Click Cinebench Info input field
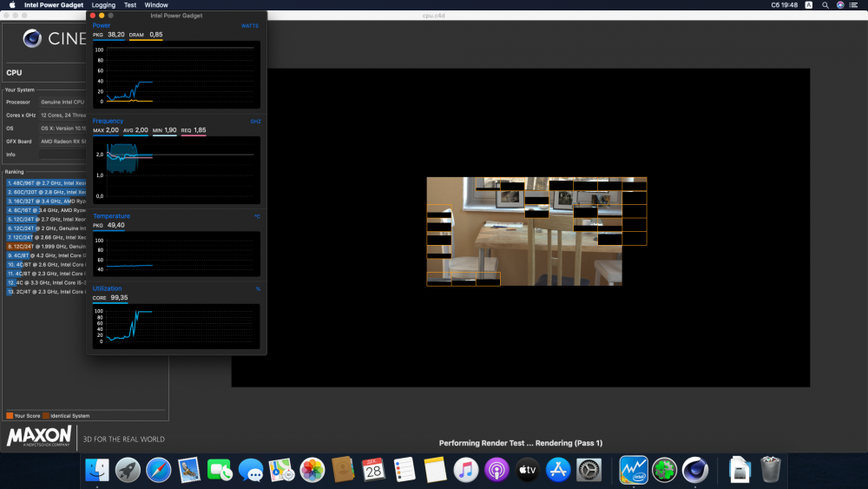The width and height of the screenshot is (868, 489). tap(62, 155)
